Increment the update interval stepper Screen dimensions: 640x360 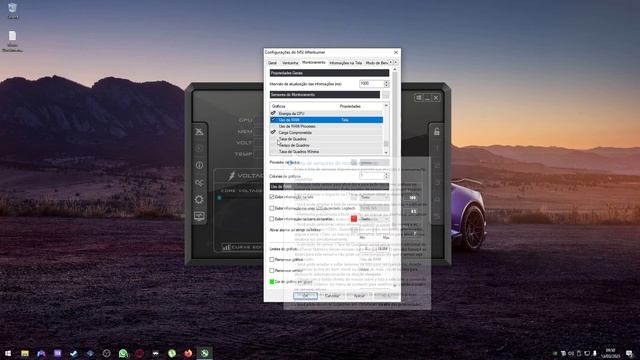pos(387,82)
